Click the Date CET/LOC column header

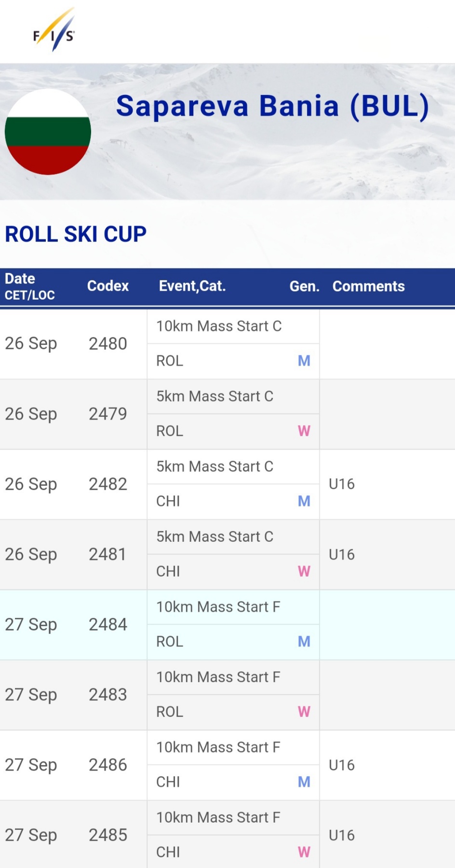[30, 287]
